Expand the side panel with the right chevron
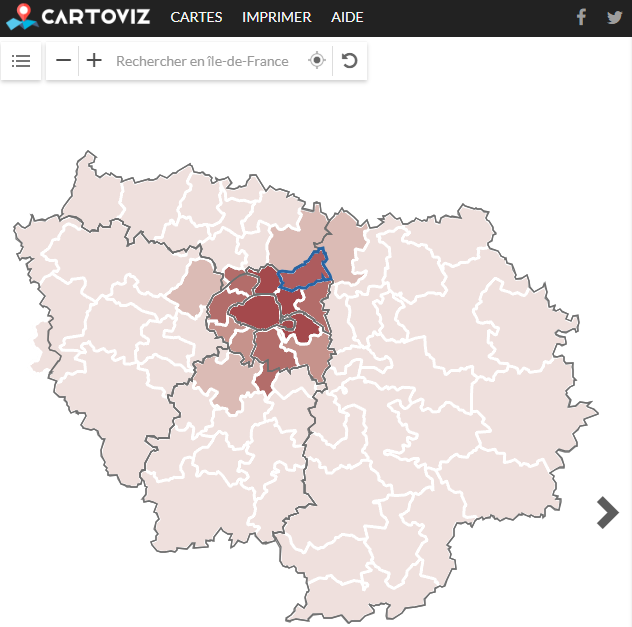This screenshot has height=627, width=632. (607, 512)
